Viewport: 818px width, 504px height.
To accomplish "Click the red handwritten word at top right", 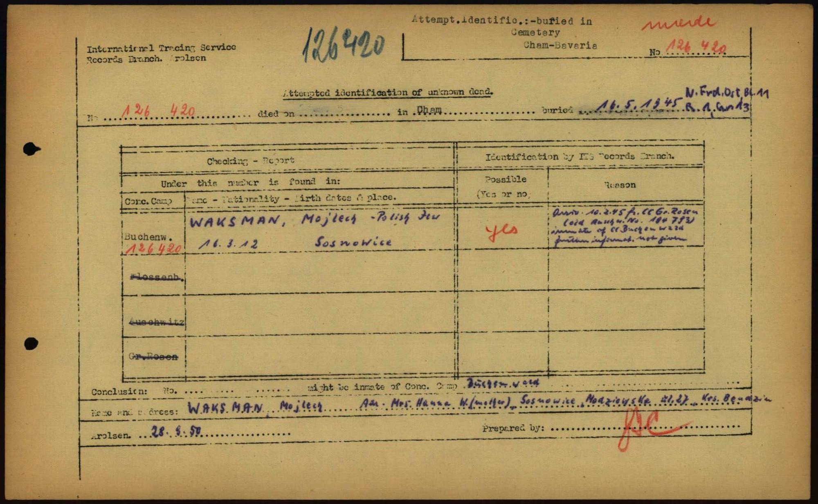I will tap(679, 22).
